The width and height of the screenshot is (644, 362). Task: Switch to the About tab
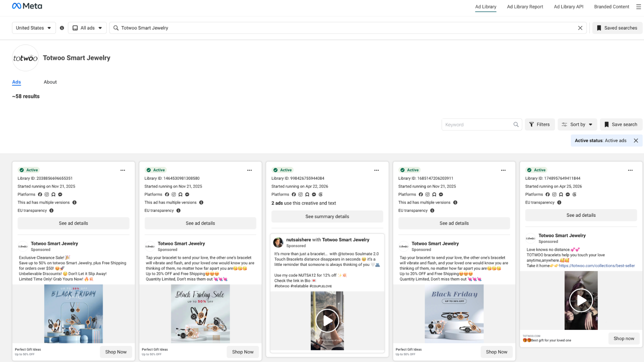(50, 82)
